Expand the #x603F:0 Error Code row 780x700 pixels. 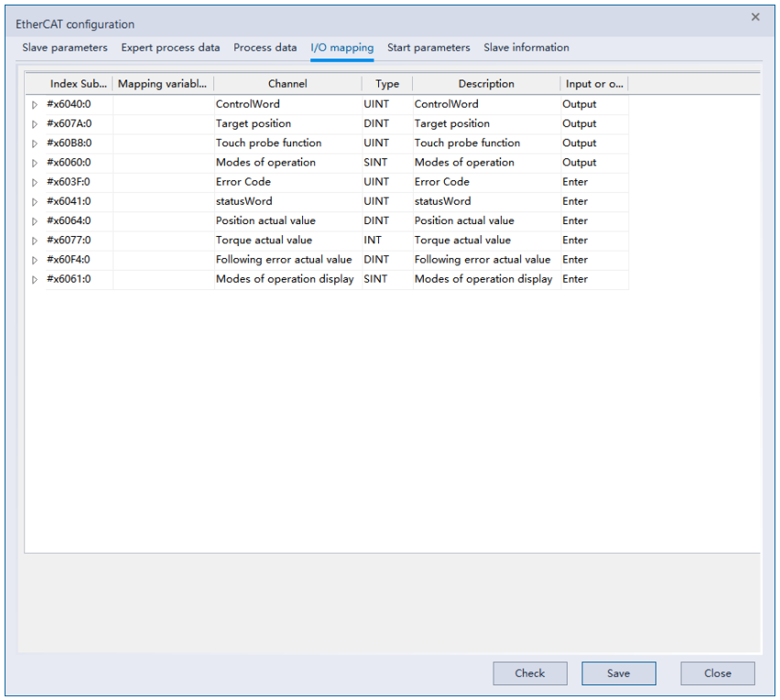pos(35,182)
